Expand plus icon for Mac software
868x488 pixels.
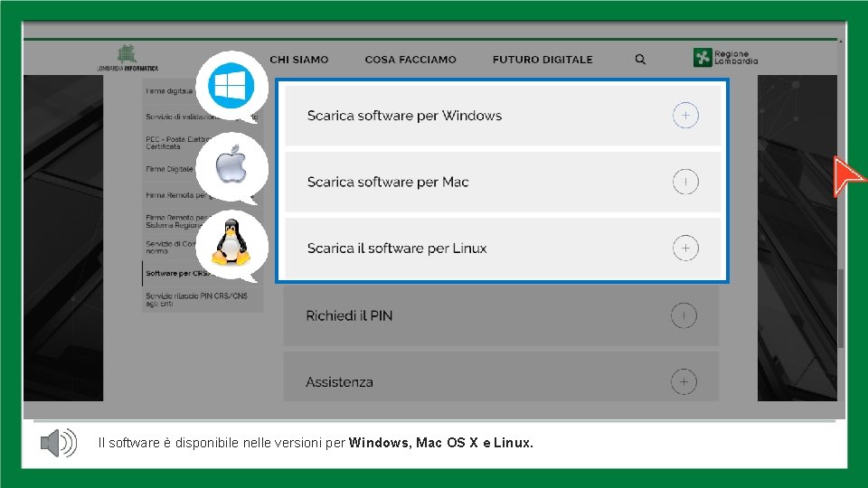click(685, 182)
